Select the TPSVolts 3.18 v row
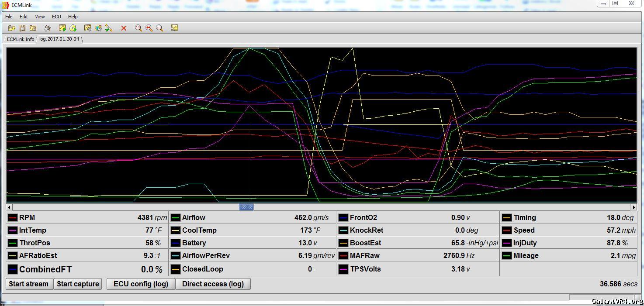This screenshot has width=644, height=306. 418,269
